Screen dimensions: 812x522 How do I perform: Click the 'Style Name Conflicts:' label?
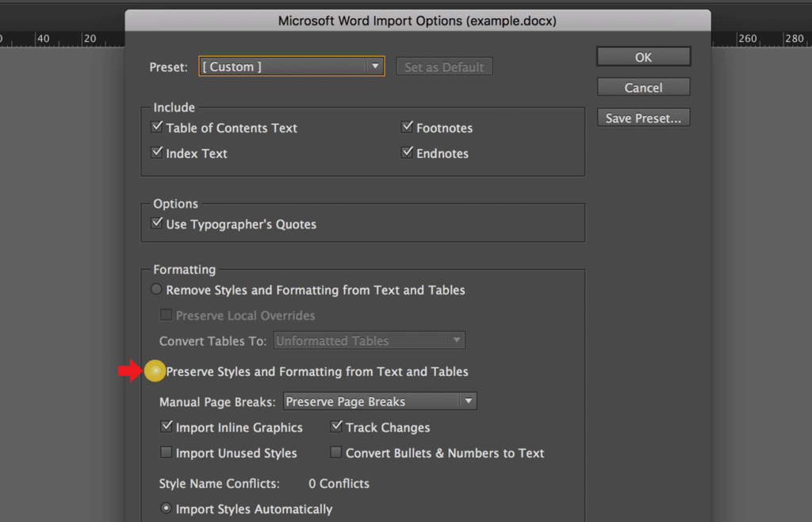click(219, 483)
